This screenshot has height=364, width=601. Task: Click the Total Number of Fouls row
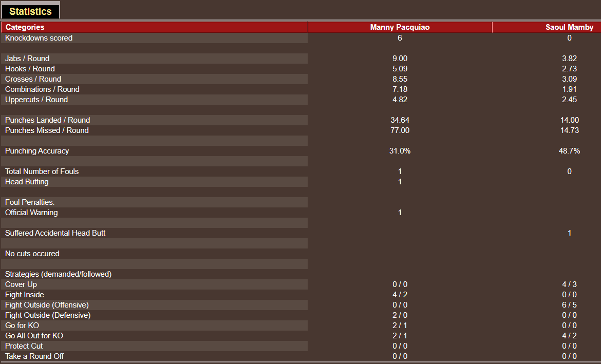(x=42, y=171)
